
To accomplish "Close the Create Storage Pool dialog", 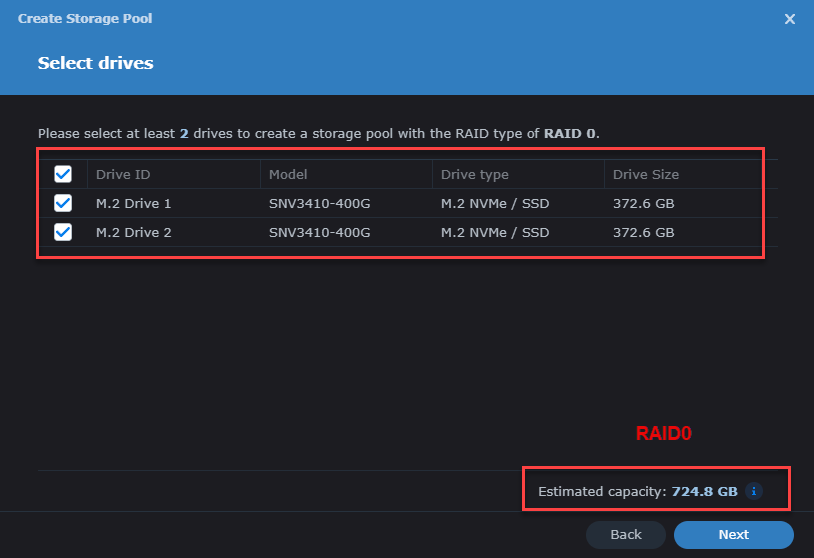I will tap(789, 19).
